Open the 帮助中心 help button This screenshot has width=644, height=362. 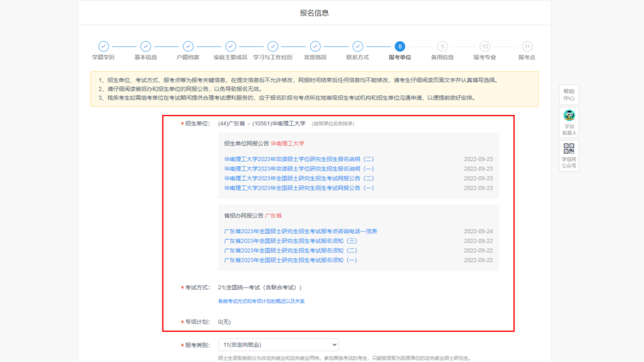coord(569,94)
